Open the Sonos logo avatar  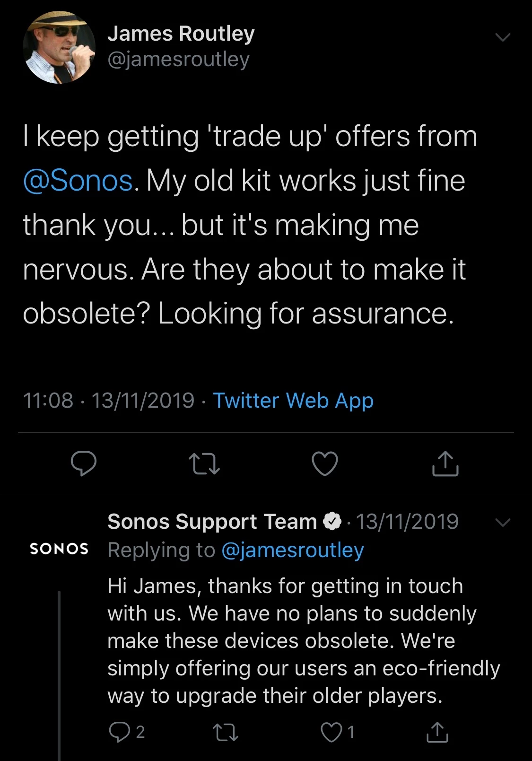point(59,549)
